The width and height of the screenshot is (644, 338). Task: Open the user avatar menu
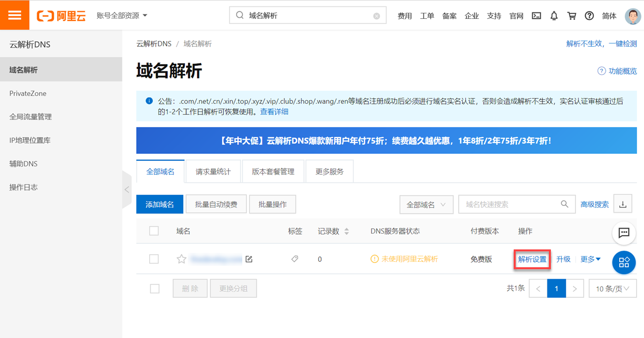(633, 16)
